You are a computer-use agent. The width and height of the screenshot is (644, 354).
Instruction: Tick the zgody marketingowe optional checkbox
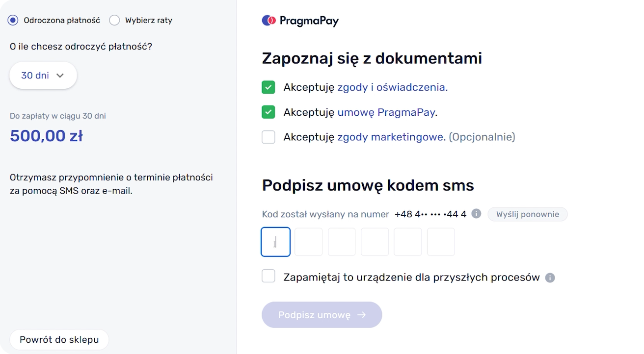pos(268,137)
